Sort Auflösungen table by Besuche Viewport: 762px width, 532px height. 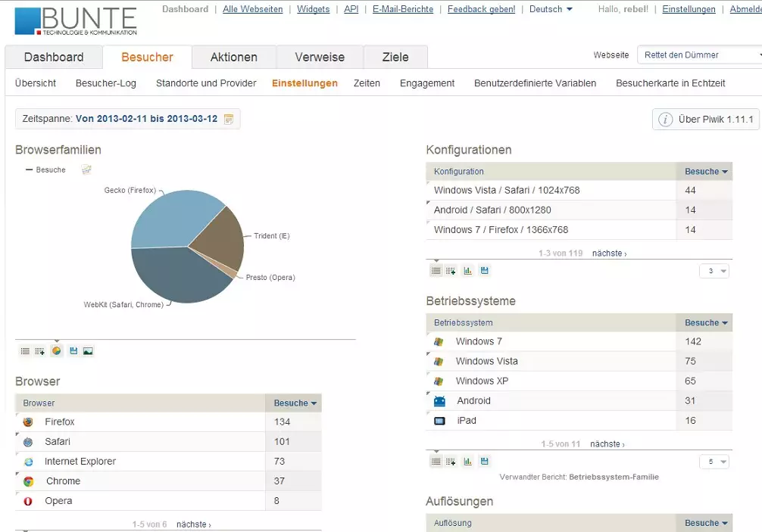click(x=706, y=523)
